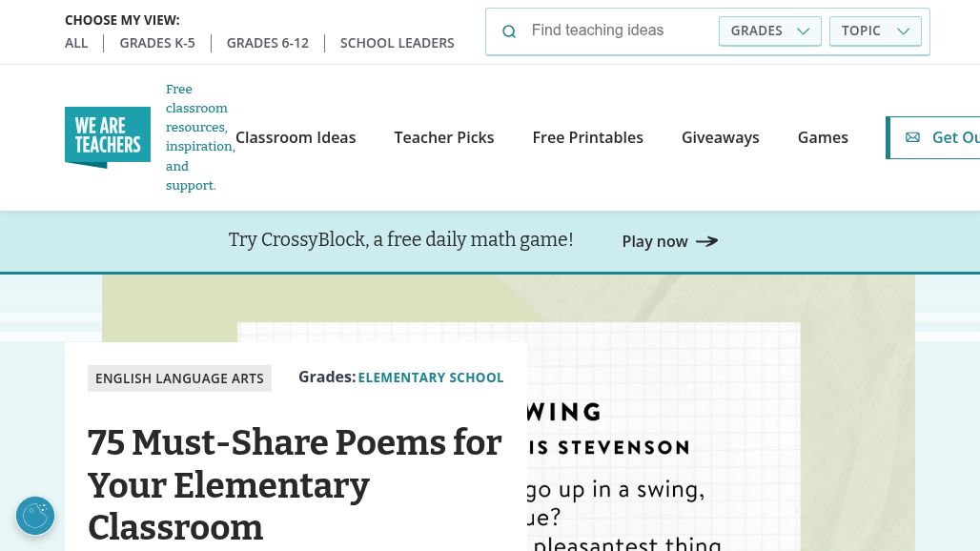Open the Giveaways page
Screen dimensions: 980x551
tap(720, 137)
